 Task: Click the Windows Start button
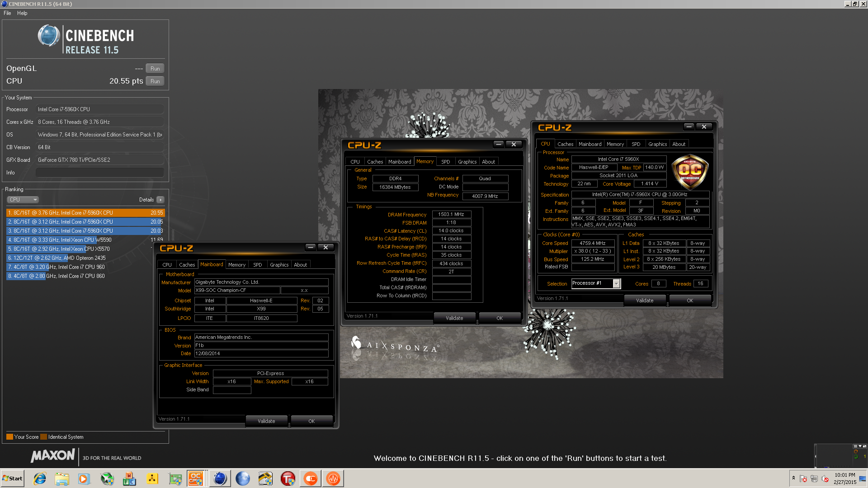pos(13,479)
